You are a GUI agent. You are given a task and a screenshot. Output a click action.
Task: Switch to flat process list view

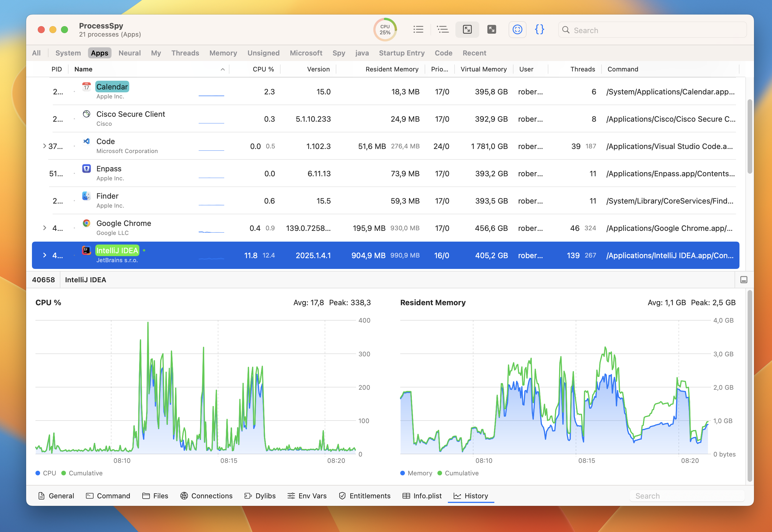(418, 29)
